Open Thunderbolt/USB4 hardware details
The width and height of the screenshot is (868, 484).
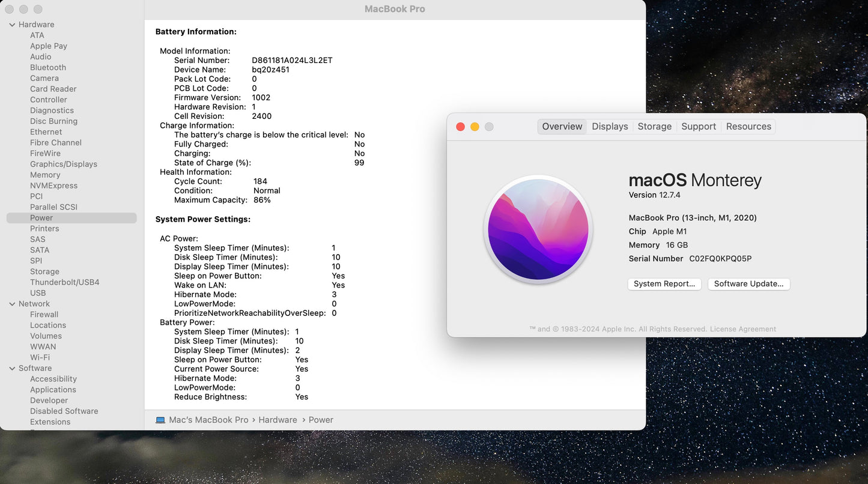point(65,282)
